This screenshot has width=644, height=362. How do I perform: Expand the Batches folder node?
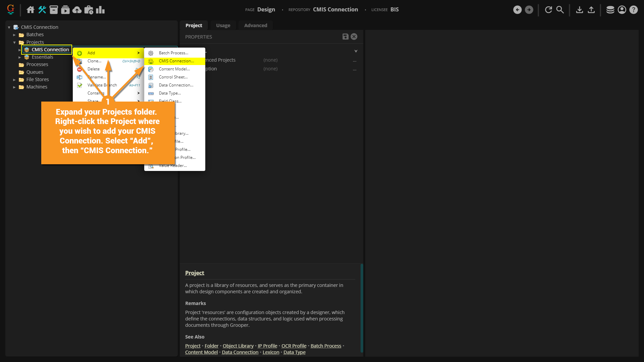(x=14, y=35)
